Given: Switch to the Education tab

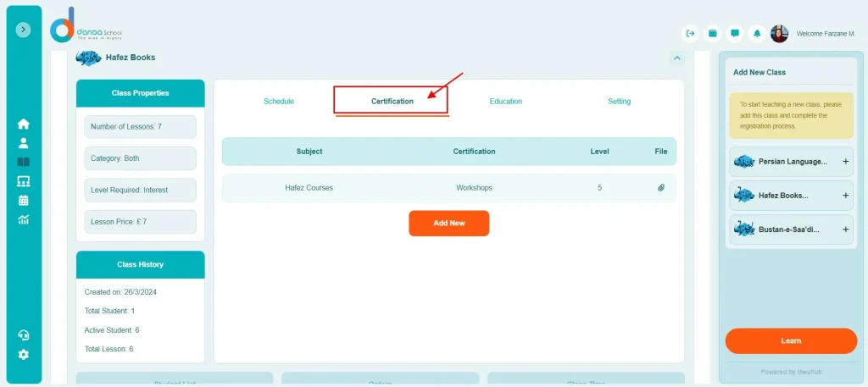Looking at the screenshot, I should coord(505,101).
